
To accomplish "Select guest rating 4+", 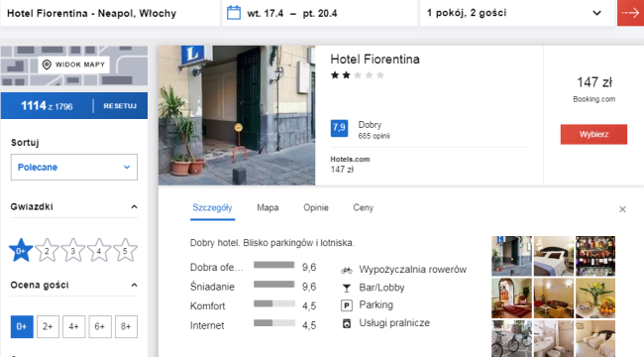I will click(74, 326).
